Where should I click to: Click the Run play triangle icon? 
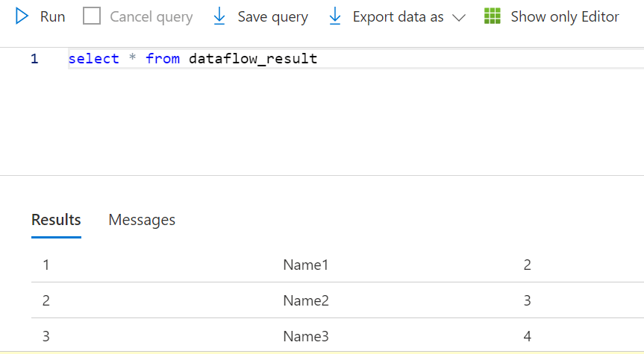click(x=23, y=16)
